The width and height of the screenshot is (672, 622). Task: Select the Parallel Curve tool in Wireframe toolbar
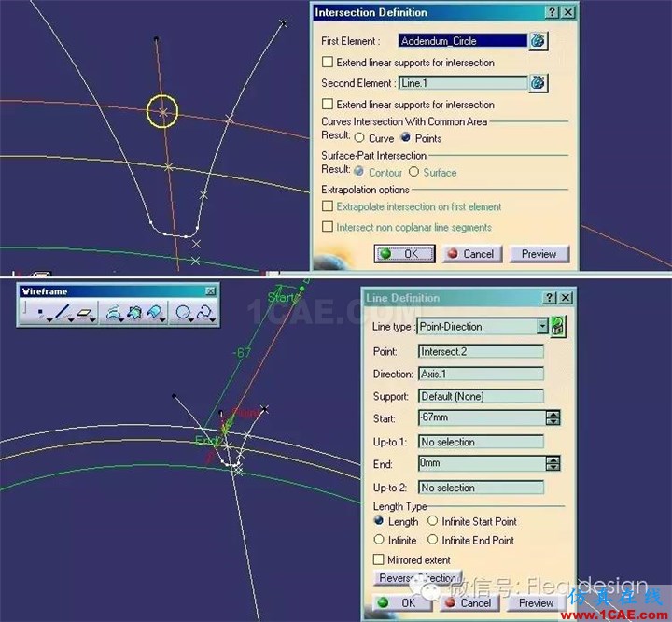point(154,312)
